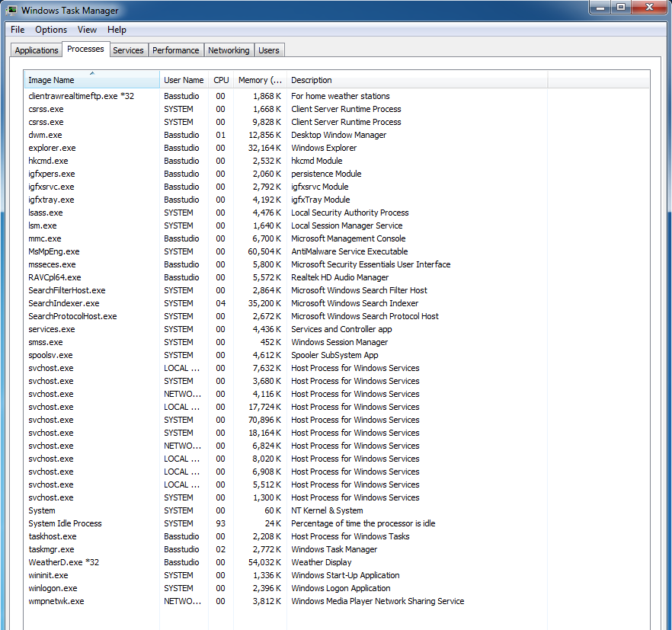
Task: Click the AntiMalware Service Executable description
Action: (x=349, y=251)
